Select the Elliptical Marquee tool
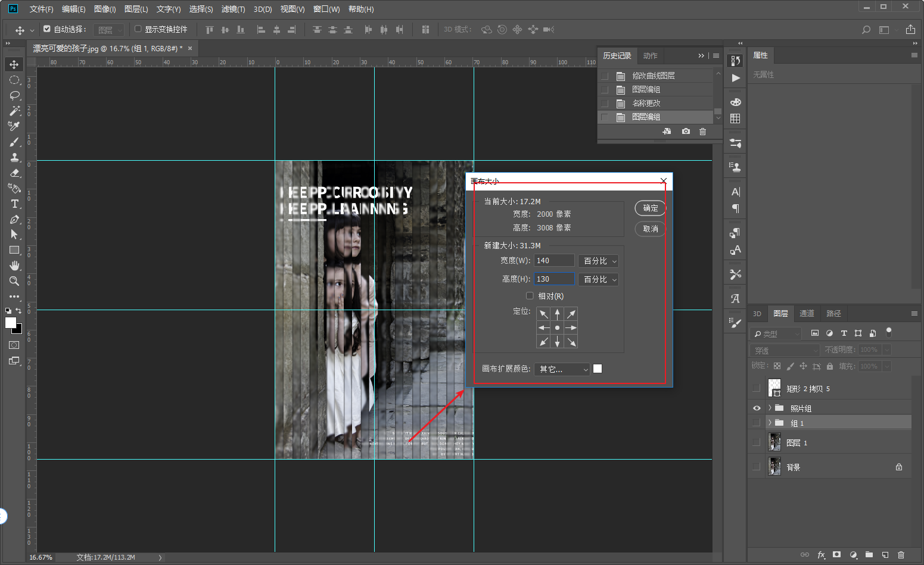 click(14, 80)
